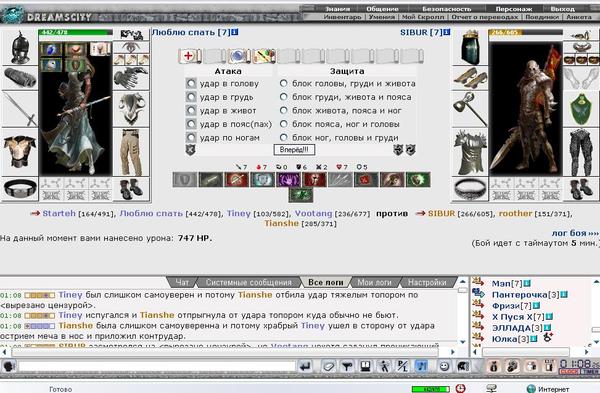Image resolution: width=600 pixels, height=393 pixels.
Task: Activate the warrior profile skill
Action: [392, 179]
